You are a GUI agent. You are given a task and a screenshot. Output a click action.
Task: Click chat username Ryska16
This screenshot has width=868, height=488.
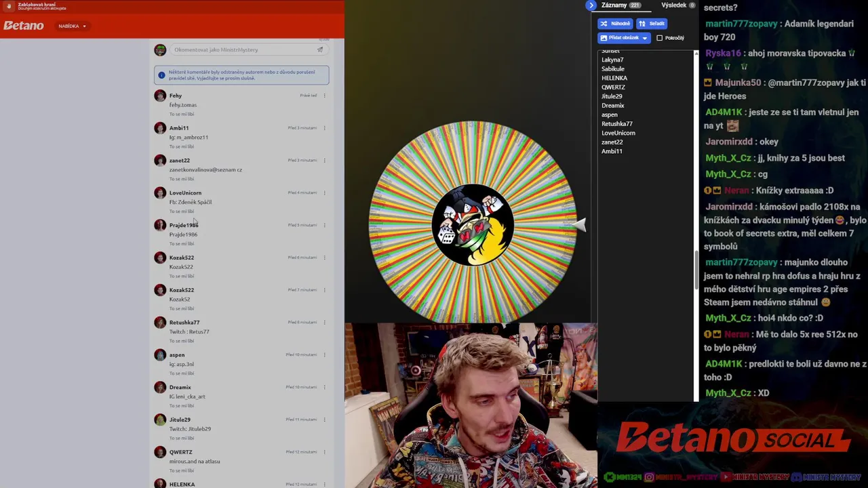pos(723,53)
